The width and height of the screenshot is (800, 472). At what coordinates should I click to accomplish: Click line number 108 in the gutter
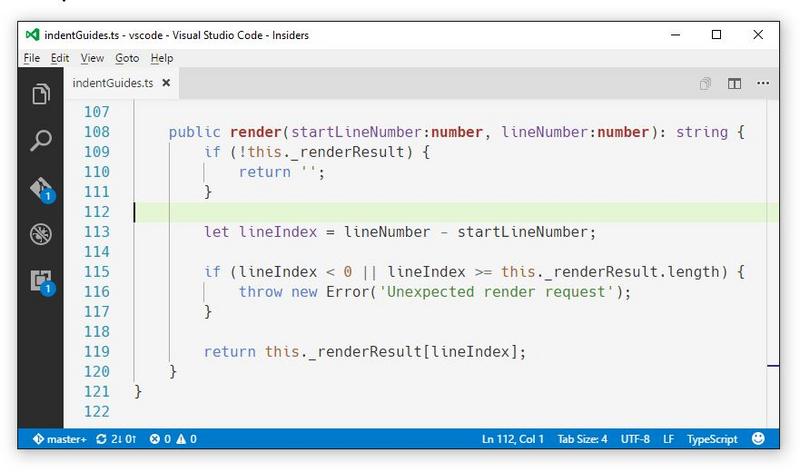point(97,132)
